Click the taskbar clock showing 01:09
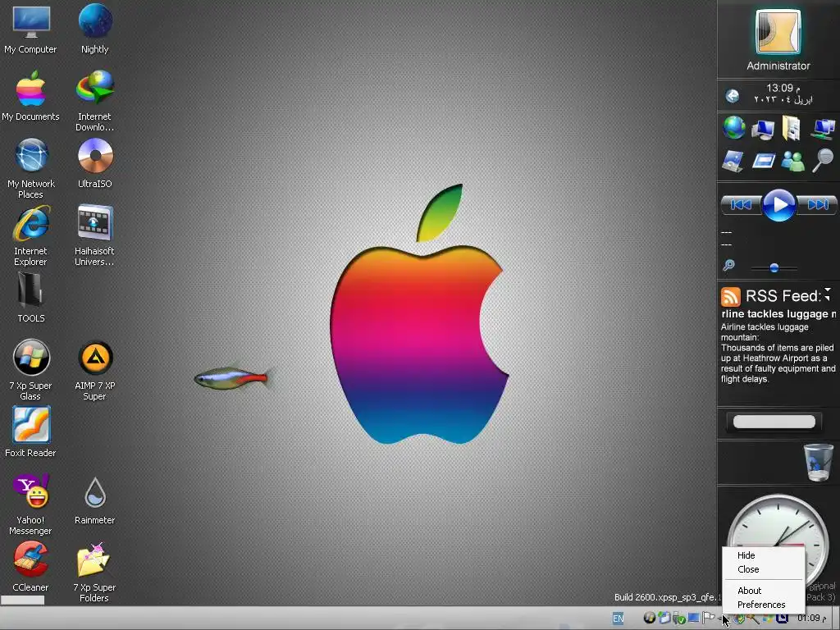840x630 pixels. pyautogui.click(x=811, y=619)
